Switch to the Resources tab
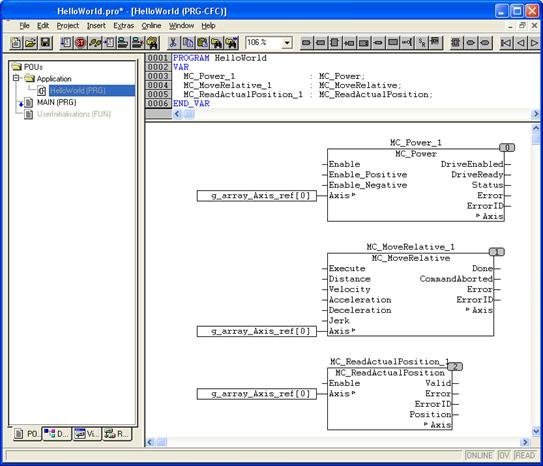Screen dimensions: 543x466 click(117, 433)
